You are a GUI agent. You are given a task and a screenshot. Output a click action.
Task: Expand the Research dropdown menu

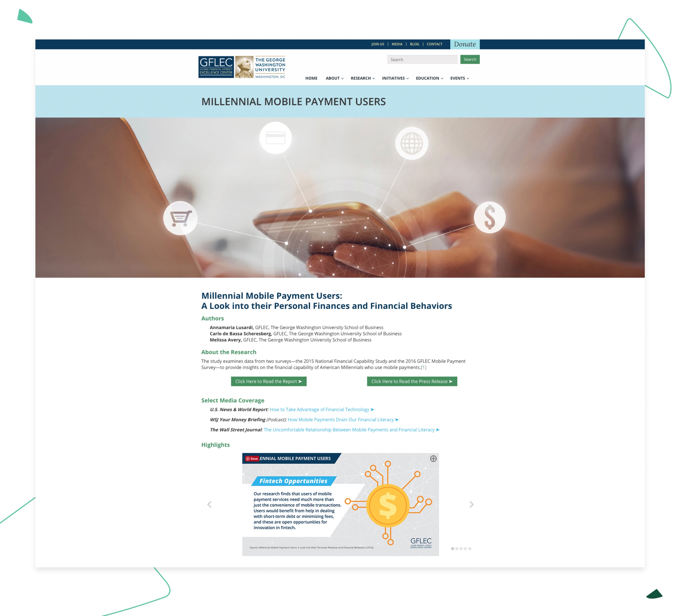coord(362,78)
